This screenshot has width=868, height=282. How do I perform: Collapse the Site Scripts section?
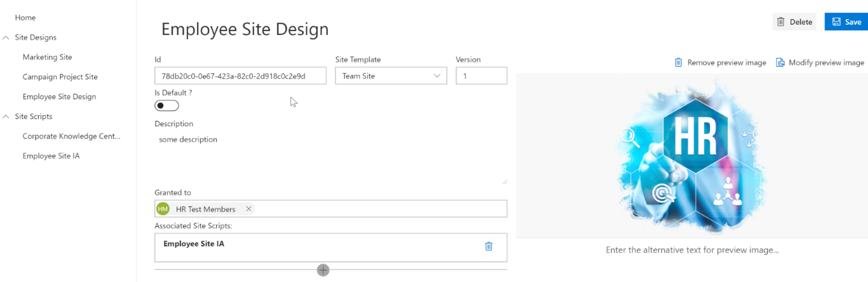pyautogui.click(x=6, y=116)
